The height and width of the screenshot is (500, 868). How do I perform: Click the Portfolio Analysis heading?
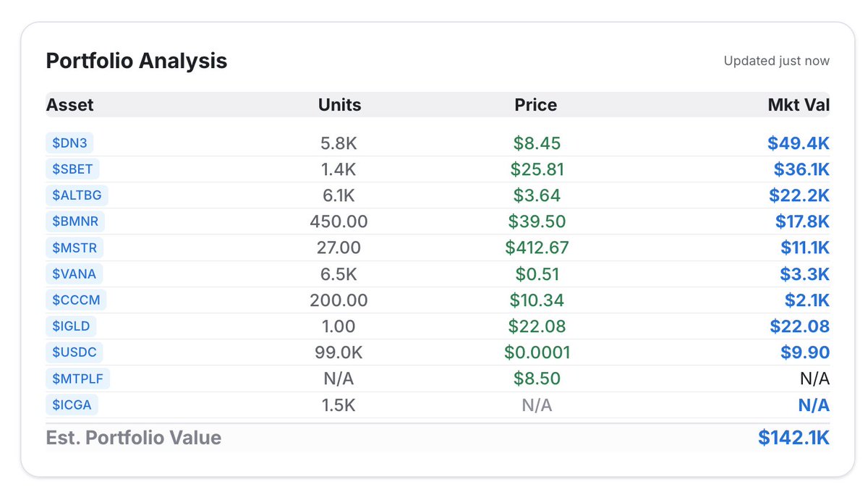click(137, 61)
